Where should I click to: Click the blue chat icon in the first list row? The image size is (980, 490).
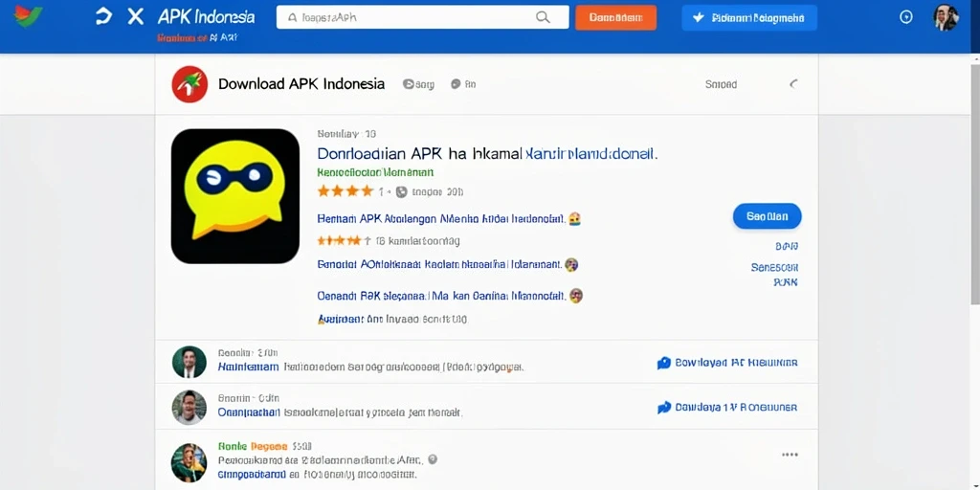664,363
